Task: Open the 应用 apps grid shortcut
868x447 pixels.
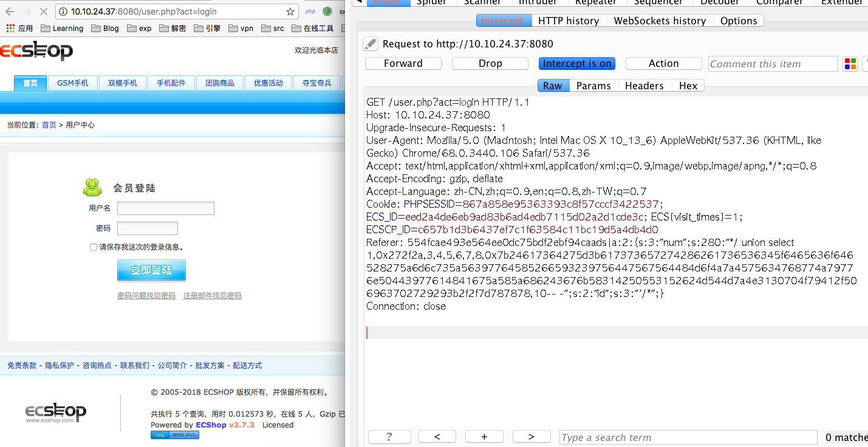Action: coord(20,28)
